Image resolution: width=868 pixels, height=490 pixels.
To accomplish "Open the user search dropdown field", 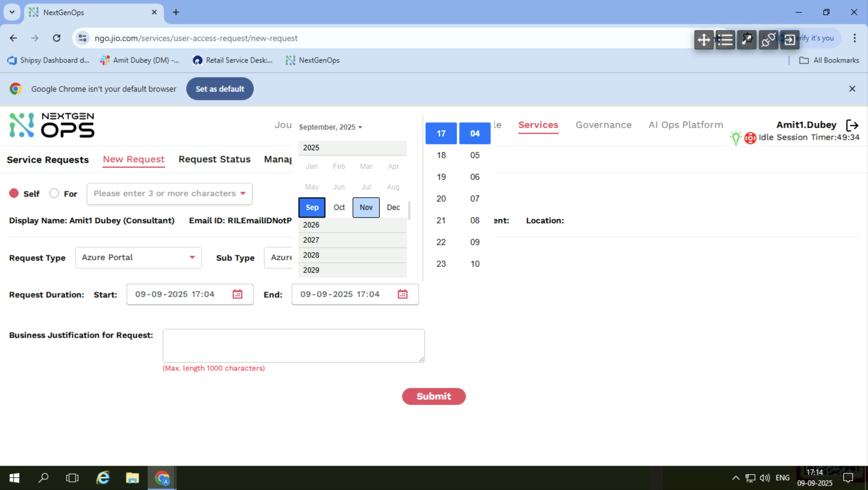I will [x=169, y=194].
